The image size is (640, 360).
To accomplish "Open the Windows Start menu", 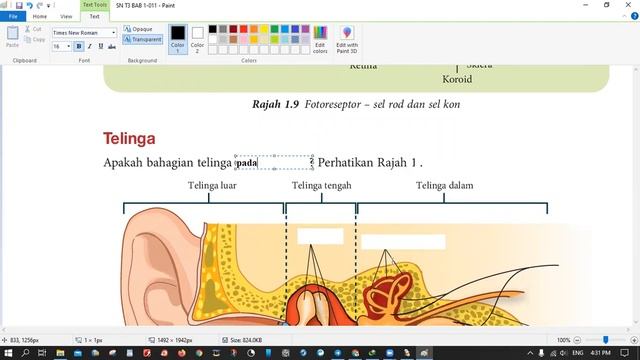I will pyautogui.click(x=8, y=353).
